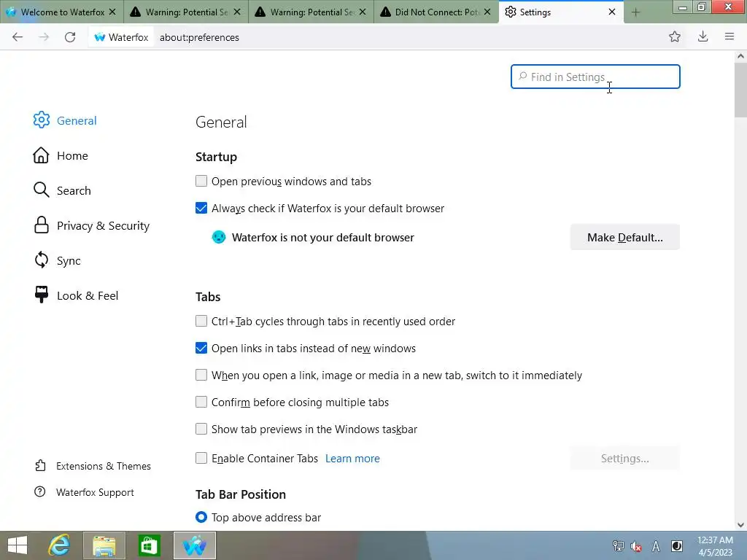Click the Privacy & Security lock icon
Viewport: 747px width, 560px height.
[42, 225]
